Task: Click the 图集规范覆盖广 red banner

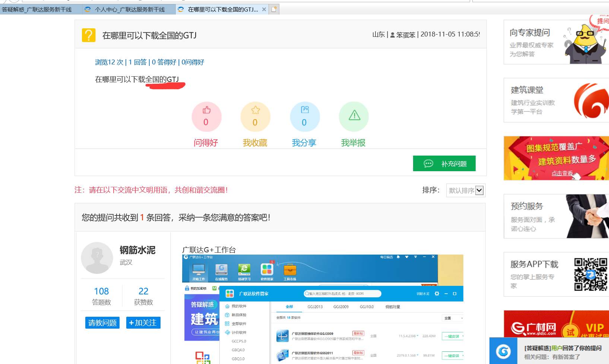Action: tap(556, 158)
